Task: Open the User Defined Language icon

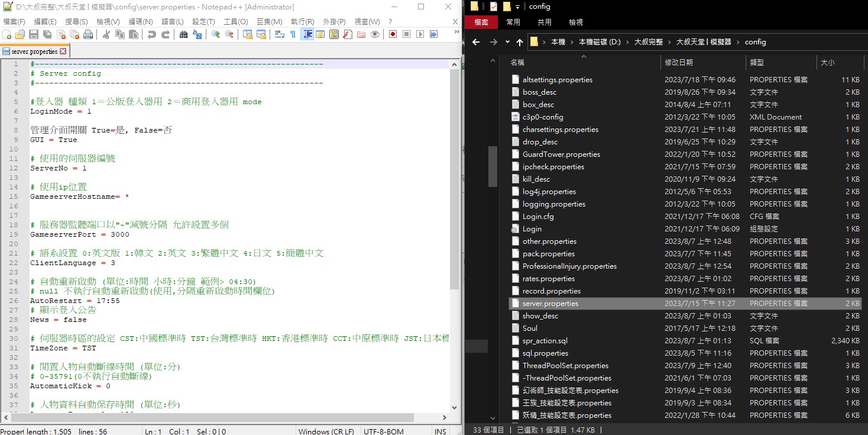Action: [x=320, y=34]
